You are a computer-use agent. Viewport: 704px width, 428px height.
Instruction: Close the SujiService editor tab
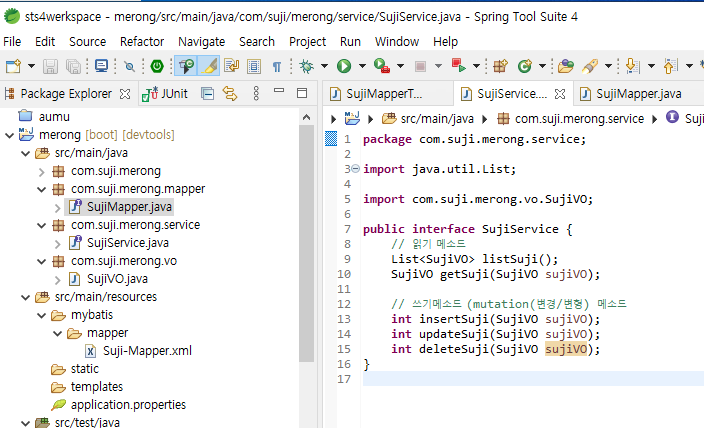point(560,94)
